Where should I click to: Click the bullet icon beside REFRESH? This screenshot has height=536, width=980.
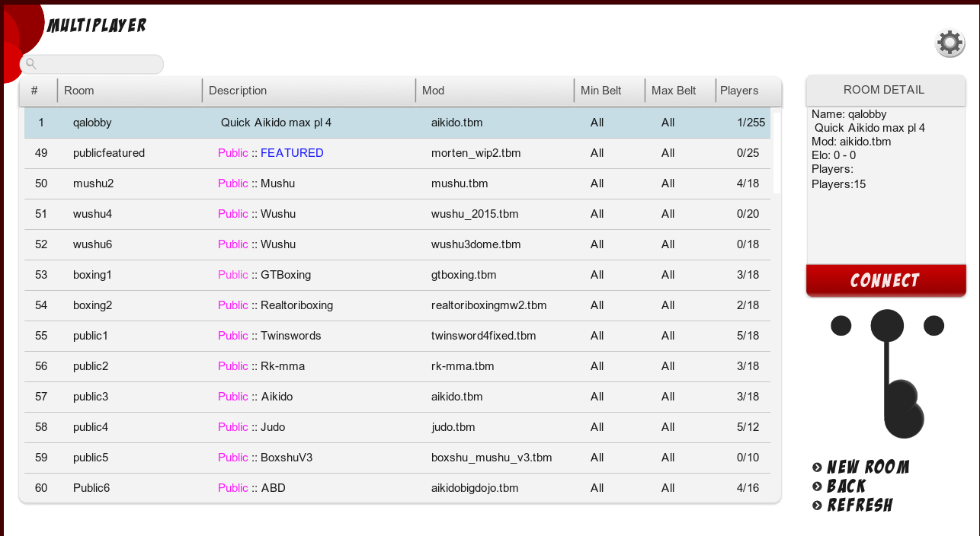coord(818,506)
